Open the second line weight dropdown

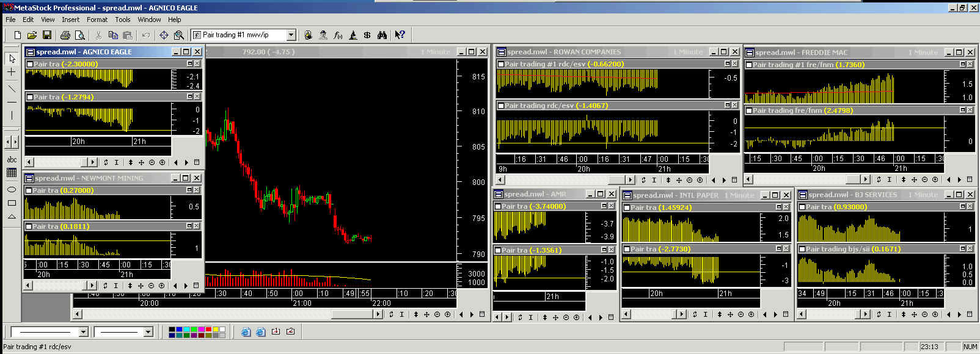pyautogui.click(x=148, y=332)
